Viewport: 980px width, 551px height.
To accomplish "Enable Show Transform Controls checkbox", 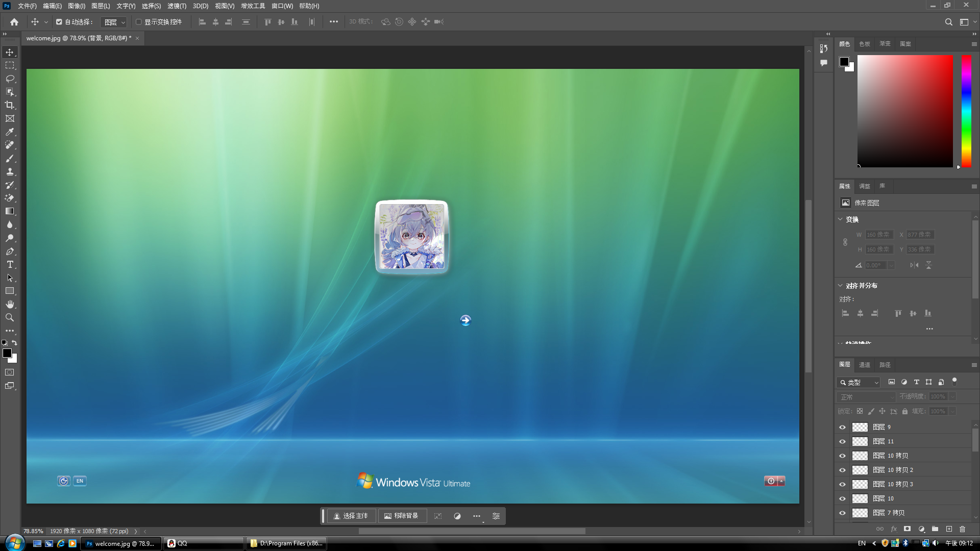I will [138, 22].
